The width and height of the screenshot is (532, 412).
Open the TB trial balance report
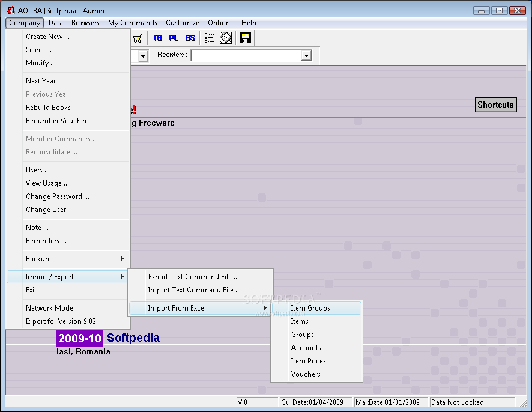click(x=157, y=38)
